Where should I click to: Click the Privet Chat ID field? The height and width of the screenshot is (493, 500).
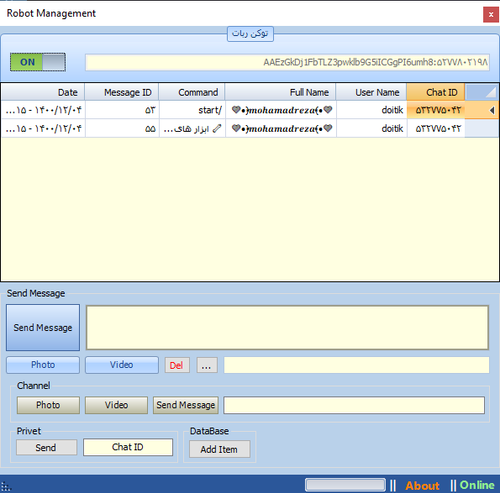tap(128, 447)
